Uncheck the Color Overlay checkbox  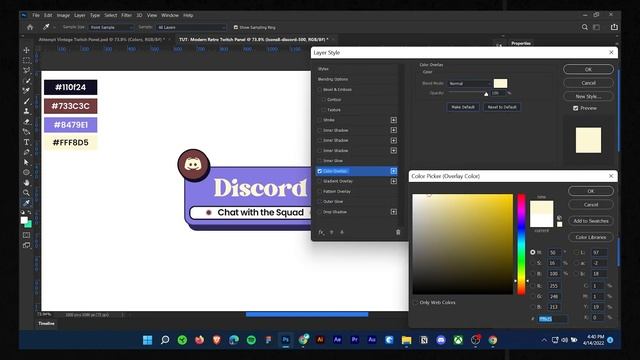point(320,171)
